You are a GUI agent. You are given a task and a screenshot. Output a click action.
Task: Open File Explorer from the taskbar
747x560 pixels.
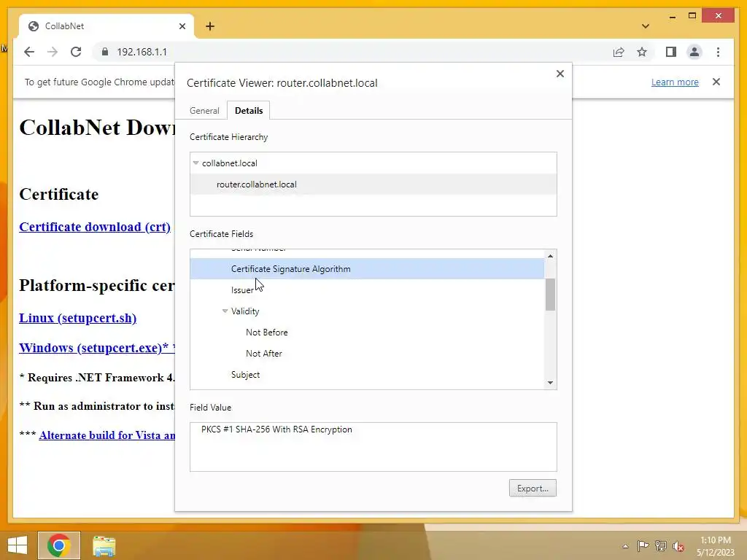(x=104, y=546)
